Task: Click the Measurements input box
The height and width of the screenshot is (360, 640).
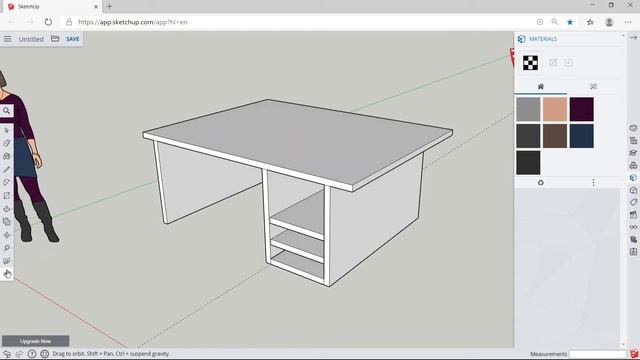Action: click(598, 354)
